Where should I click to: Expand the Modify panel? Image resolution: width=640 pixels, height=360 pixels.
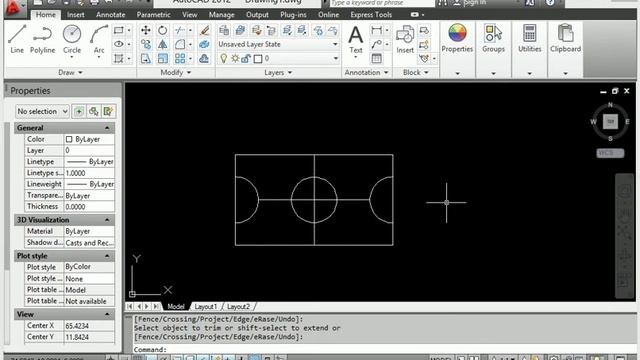coord(176,72)
